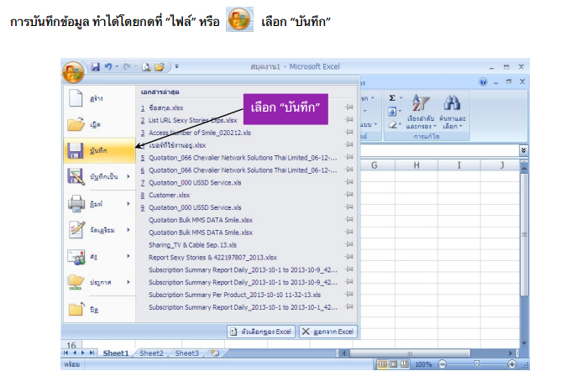The width and height of the screenshot is (571, 392).
Task: Click the Clear eraser icon
Action: [391, 124]
